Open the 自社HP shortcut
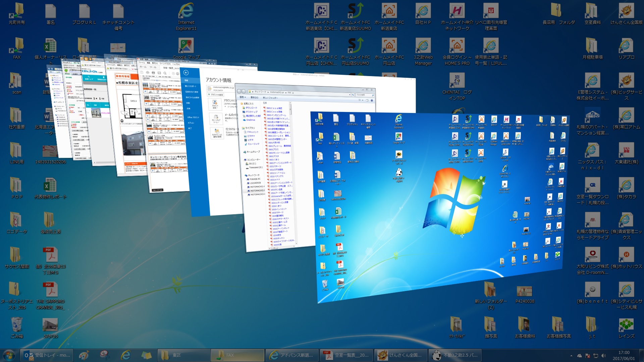This screenshot has width=644, height=362. click(x=423, y=14)
